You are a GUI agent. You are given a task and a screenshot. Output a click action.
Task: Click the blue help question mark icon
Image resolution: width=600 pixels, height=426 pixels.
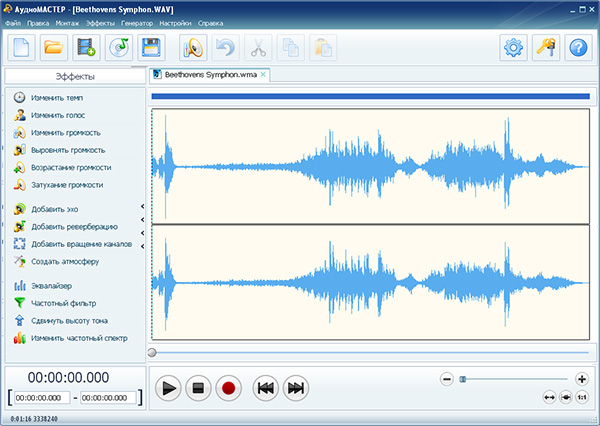(577, 46)
